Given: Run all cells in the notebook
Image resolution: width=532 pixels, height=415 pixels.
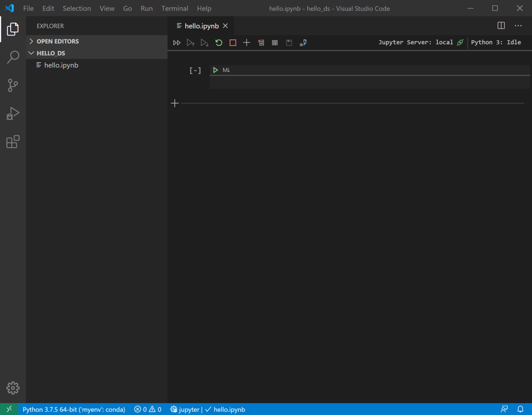Looking at the screenshot, I should pyautogui.click(x=177, y=43).
